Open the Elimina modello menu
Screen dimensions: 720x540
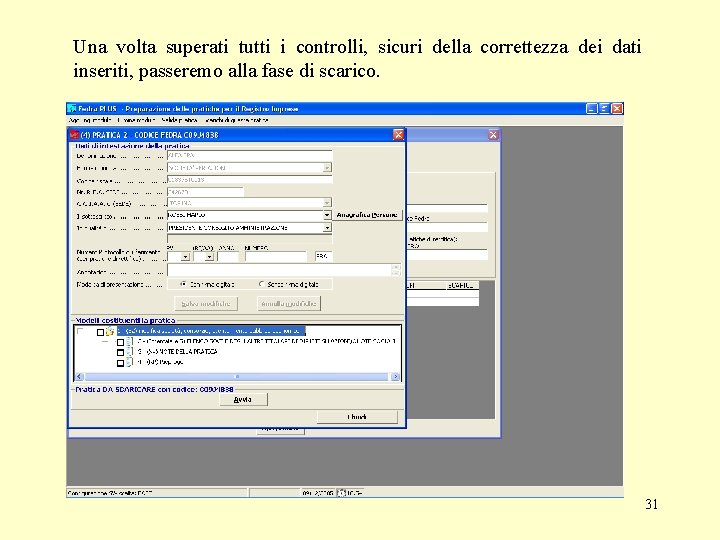pos(135,120)
